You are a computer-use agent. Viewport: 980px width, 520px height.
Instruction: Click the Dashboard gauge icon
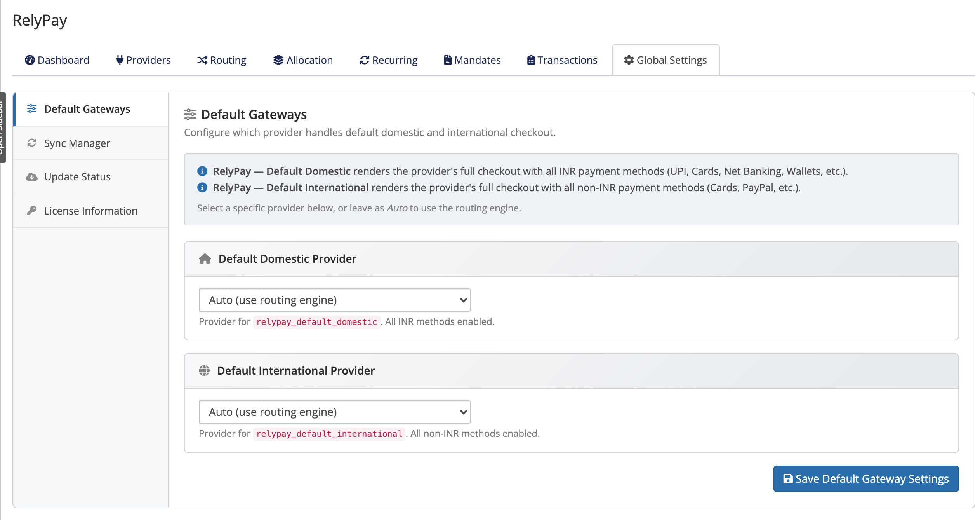30,60
